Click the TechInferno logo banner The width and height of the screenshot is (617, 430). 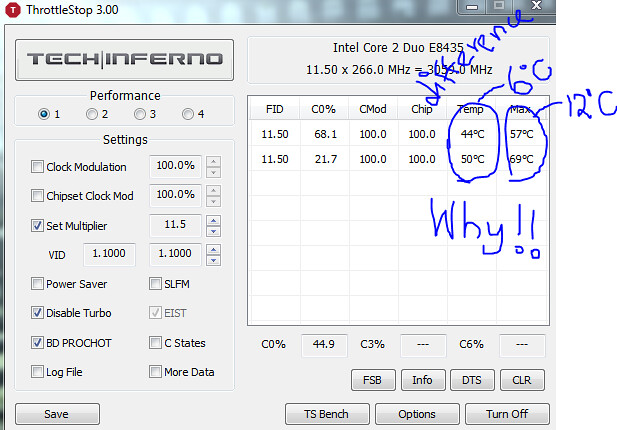pyautogui.click(x=124, y=60)
